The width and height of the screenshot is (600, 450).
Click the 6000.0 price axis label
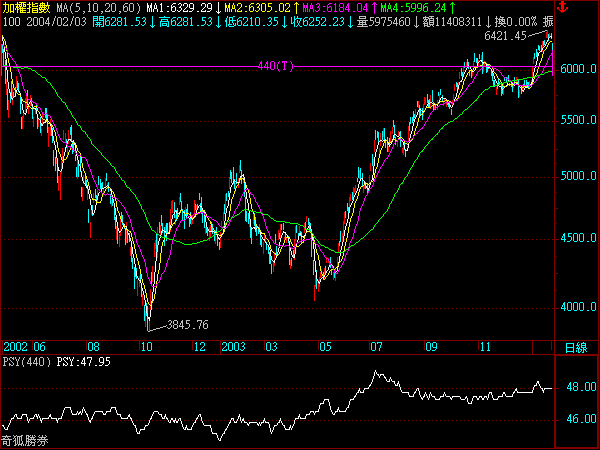(x=578, y=69)
